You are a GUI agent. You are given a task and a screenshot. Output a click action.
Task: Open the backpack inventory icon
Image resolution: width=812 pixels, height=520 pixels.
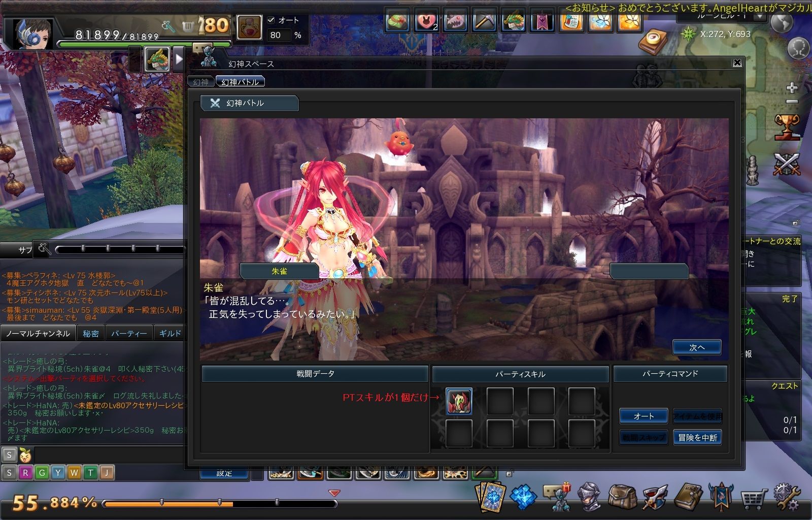click(x=622, y=497)
